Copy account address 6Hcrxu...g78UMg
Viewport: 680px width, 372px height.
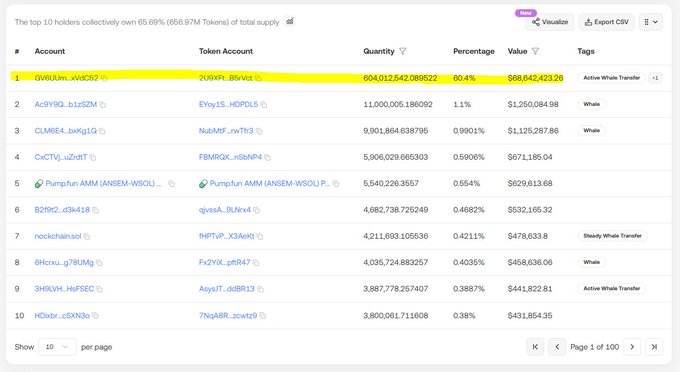[99, 263]
